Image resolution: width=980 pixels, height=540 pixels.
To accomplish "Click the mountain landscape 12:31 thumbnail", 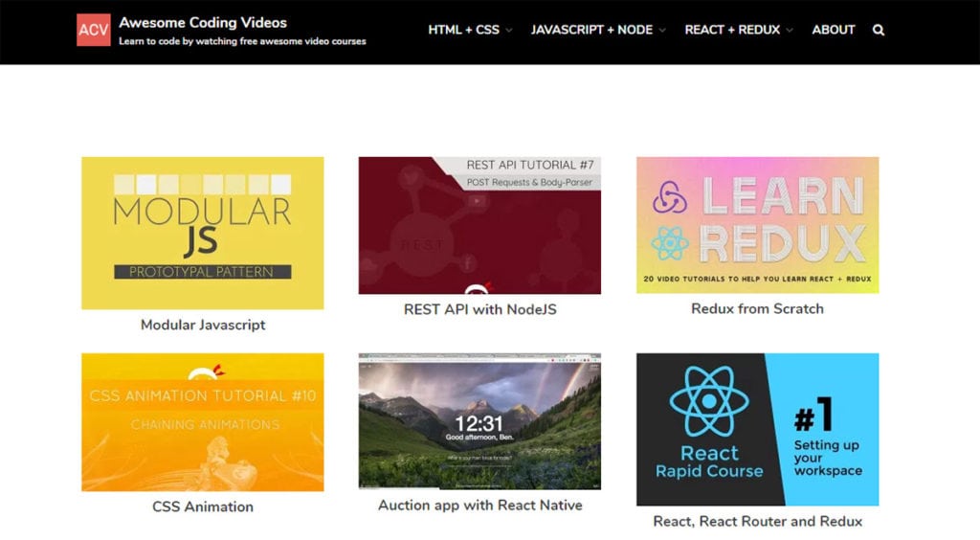I will [x=480, y=421].
